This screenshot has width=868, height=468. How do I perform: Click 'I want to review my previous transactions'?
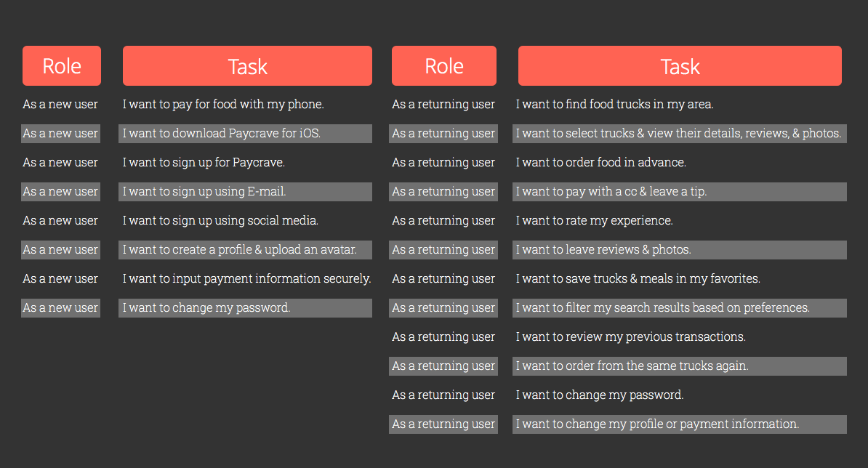[x=631, y=337]
